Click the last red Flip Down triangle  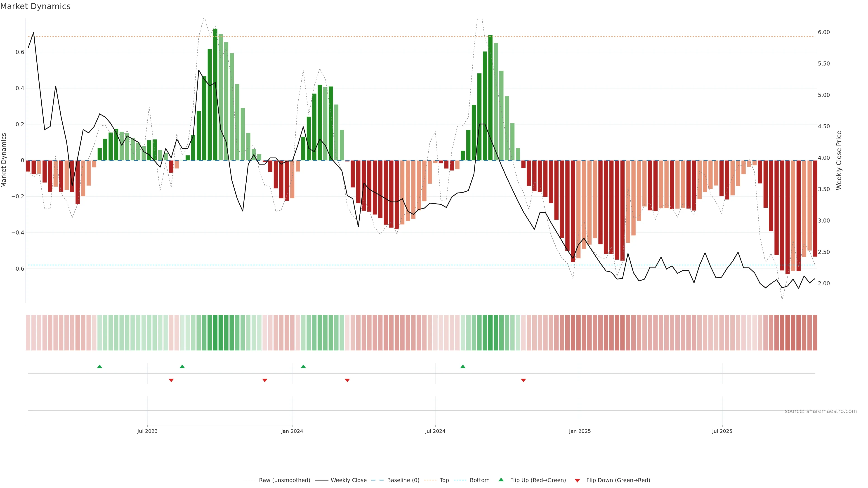click(x=523, y=380)
